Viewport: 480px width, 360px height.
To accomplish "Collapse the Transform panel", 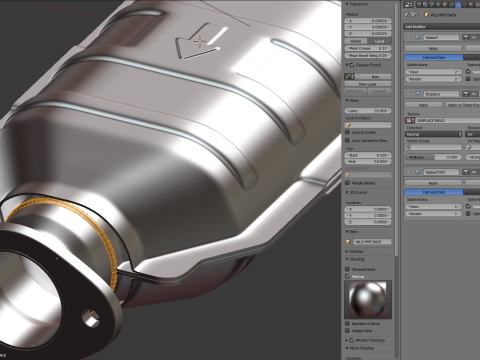I will pos(347,4).
